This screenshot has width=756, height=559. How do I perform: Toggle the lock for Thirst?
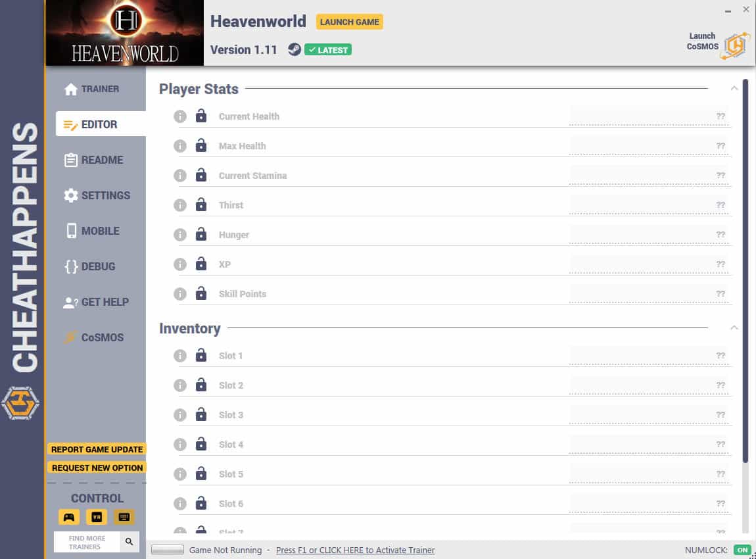coord(201,205)
